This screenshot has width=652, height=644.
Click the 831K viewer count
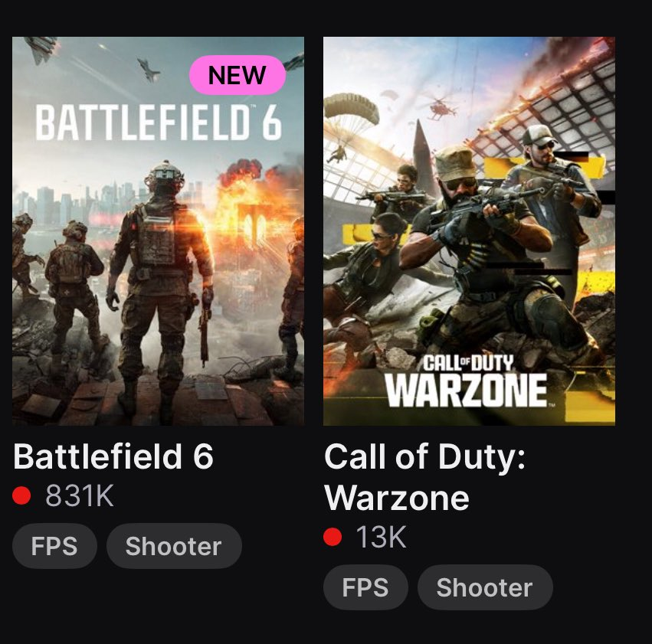point(80,496)
